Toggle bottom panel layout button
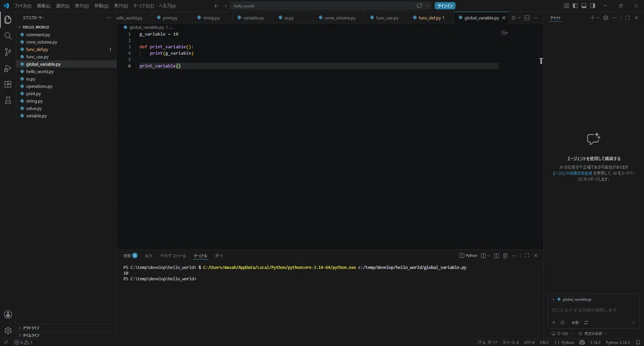This screenshot has width=644, height=346. tap(584, 6)
